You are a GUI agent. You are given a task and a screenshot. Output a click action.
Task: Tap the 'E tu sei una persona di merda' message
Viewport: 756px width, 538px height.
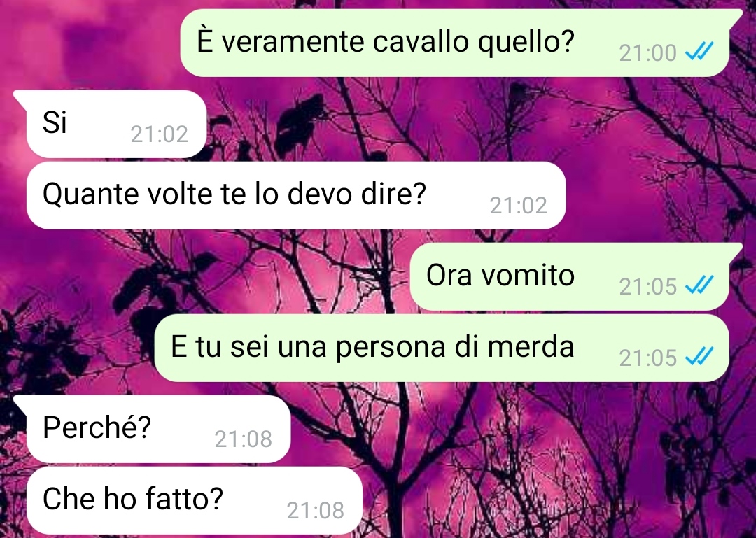[x=442, y=348]
